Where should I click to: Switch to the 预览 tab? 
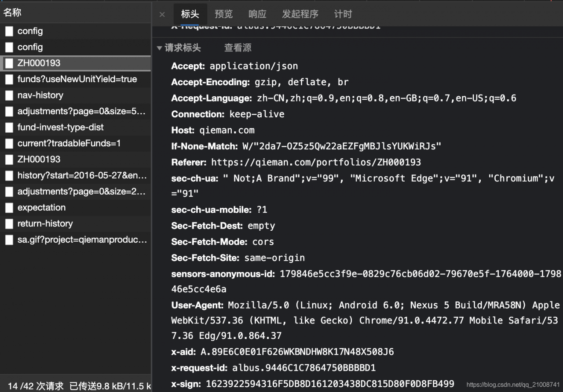(x=223, y=14)
